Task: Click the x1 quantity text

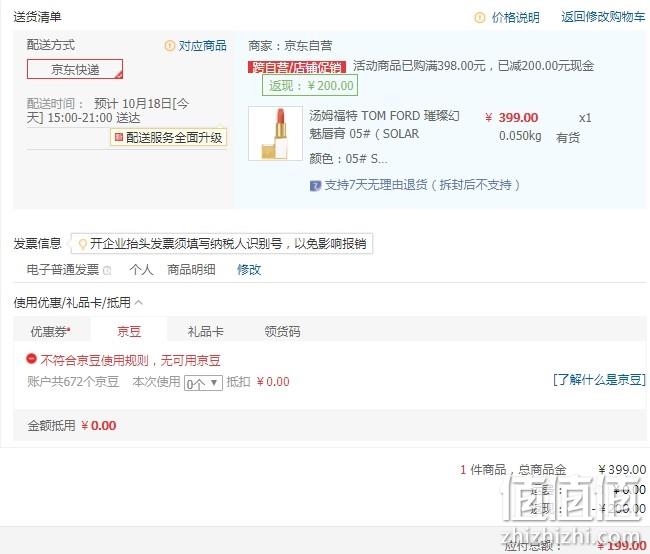Action: click(x=585, y=118)
